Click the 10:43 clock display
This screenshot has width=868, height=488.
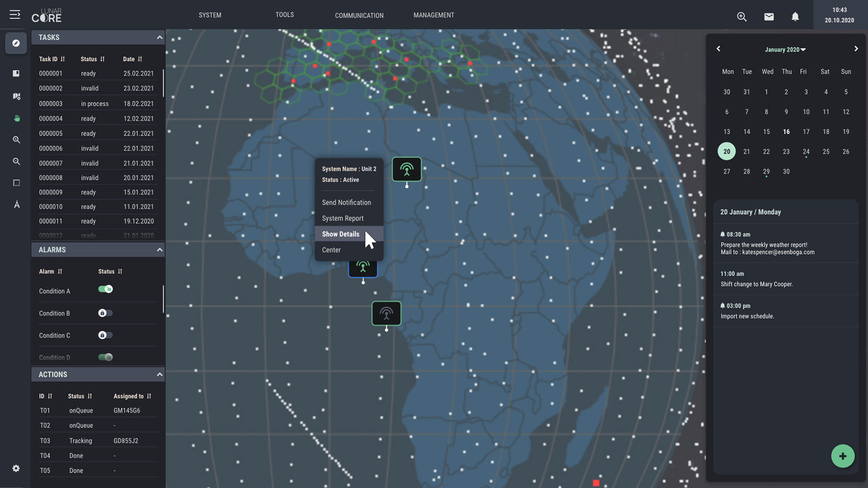840,10
